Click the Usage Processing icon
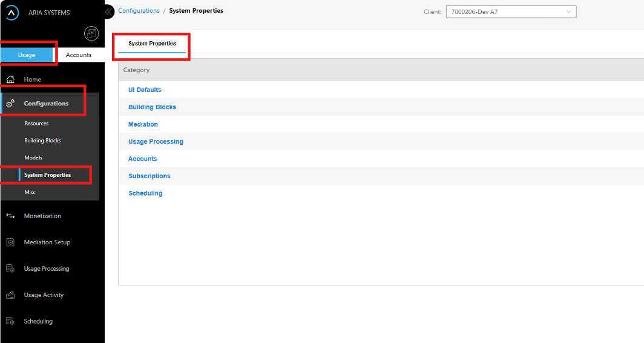644x343 pixels. (x=10, y=268)
